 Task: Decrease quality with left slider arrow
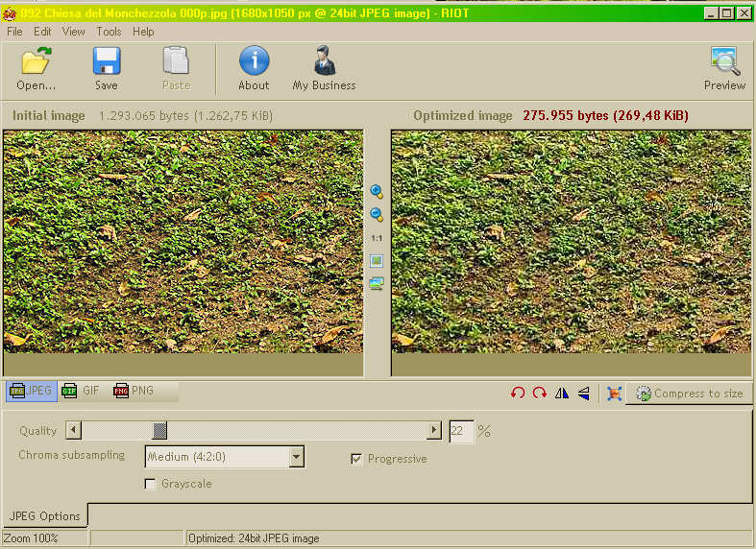tap(73, 430)
